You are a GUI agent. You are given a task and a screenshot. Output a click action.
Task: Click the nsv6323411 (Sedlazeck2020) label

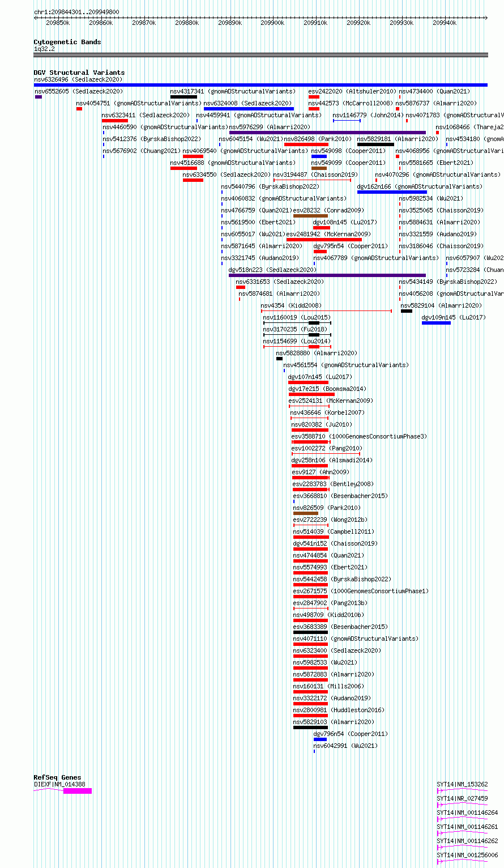click(x=146, y=115)
